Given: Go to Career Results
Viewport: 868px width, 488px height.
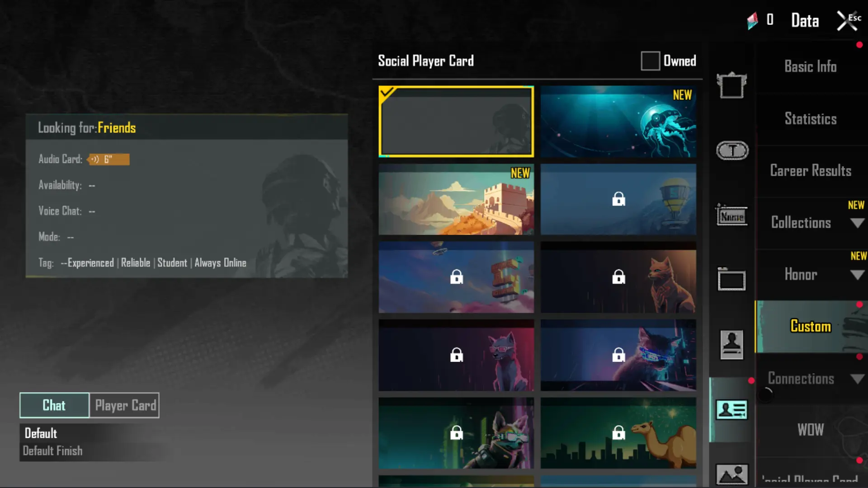Looking at the screenshot, I should 811,171.
